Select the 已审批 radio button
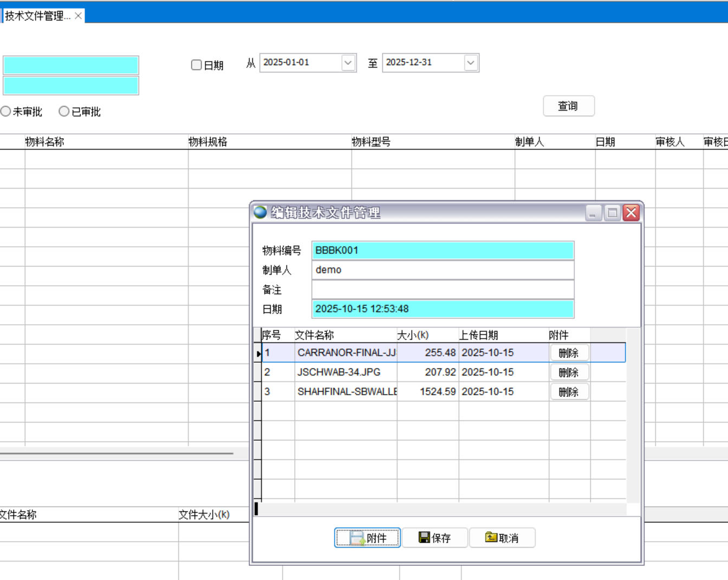 [x=64, y=111]
